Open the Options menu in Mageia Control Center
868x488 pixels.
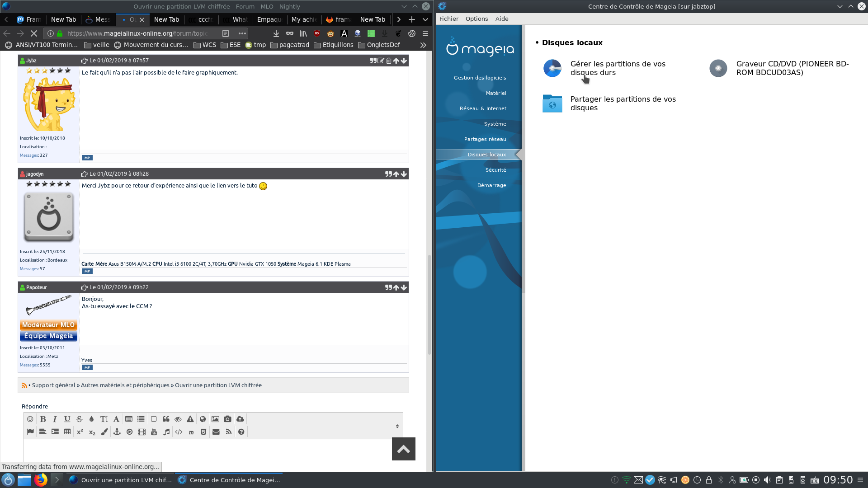[476, 19]
